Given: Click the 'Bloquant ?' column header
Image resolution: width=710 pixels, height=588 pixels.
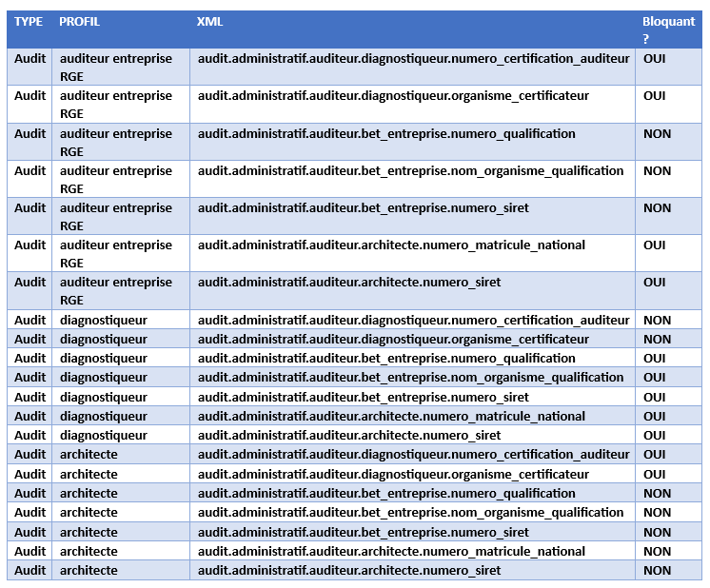Looking at the screenshot, I should [x=668, y=29].
